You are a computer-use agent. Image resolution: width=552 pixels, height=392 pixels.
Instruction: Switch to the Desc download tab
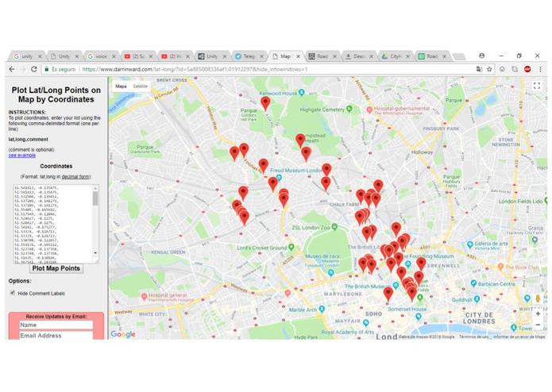tap(359, 56)
